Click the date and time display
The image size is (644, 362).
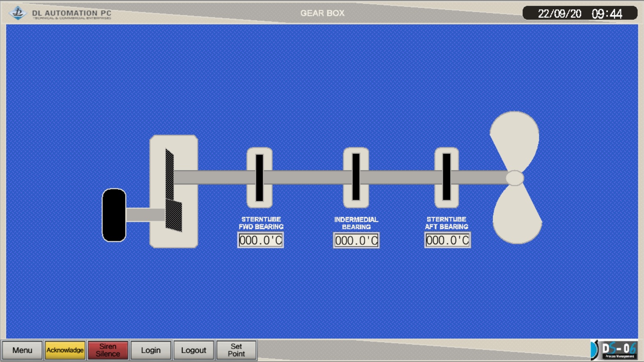580,14
